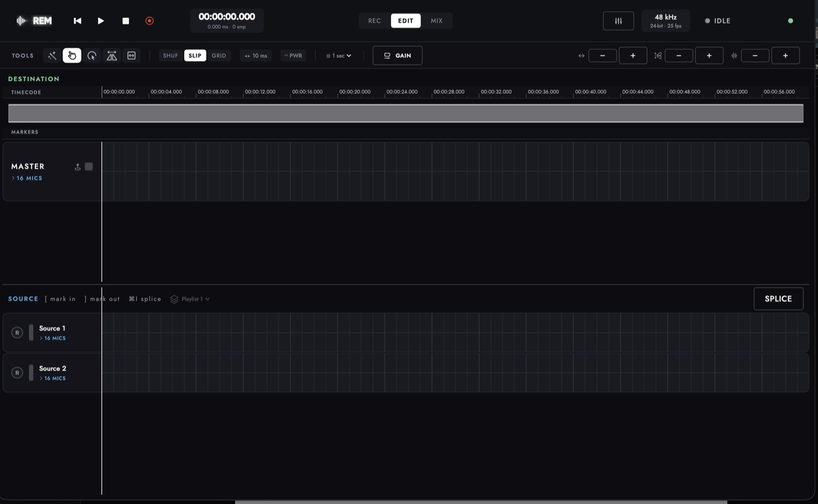Toggle the PWR crossfade option
818x504 pixels.
pos(293,56)
